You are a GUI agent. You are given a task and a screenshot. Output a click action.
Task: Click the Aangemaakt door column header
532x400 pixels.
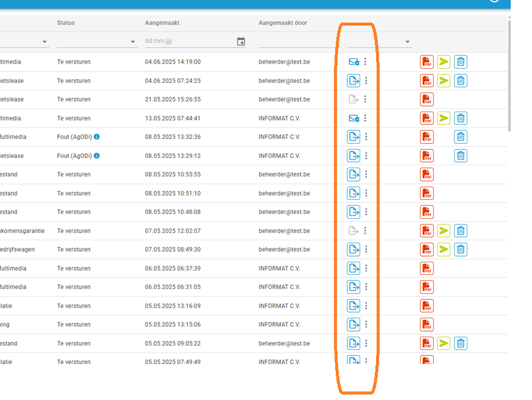283,23
